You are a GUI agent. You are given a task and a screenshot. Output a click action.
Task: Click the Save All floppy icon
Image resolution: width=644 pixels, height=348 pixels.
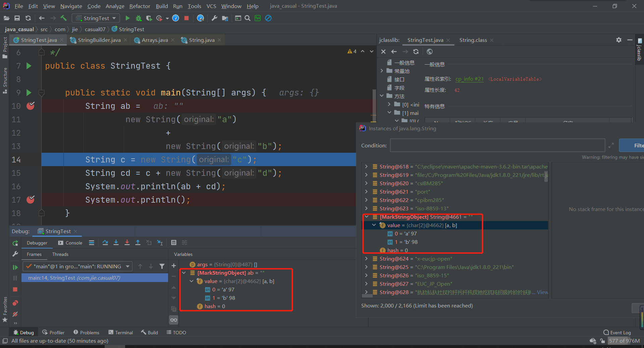17,18
